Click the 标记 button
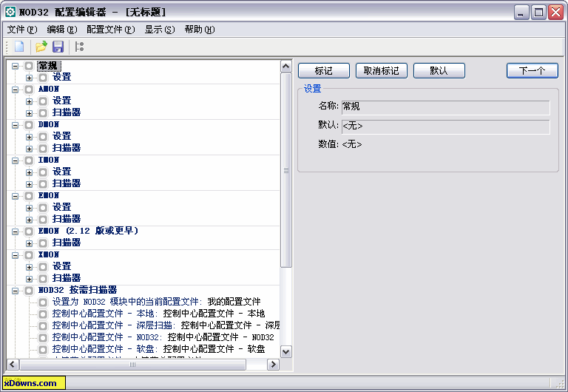568x392 pixels. tap(324, 71)
